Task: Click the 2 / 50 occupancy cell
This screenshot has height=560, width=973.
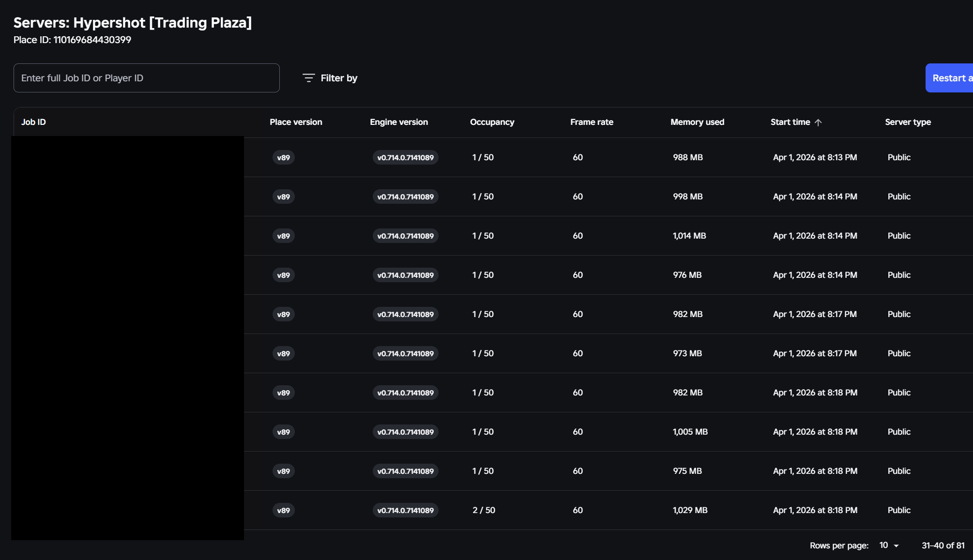Action: pos(484,510)
